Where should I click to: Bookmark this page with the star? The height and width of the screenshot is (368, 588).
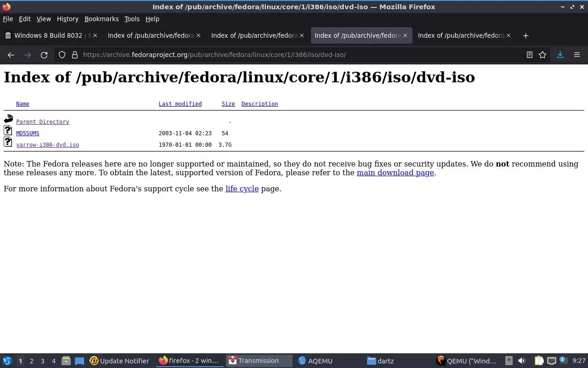point(543,55)
